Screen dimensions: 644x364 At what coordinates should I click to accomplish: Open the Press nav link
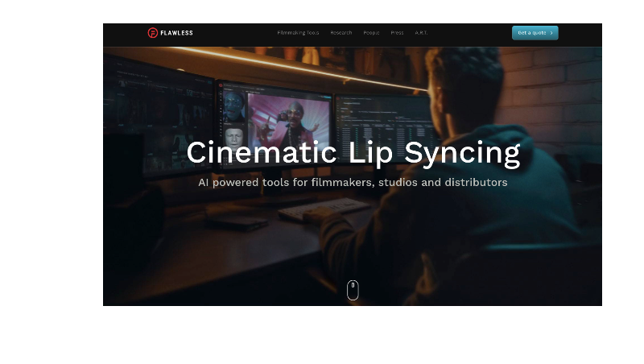point(397,33)
